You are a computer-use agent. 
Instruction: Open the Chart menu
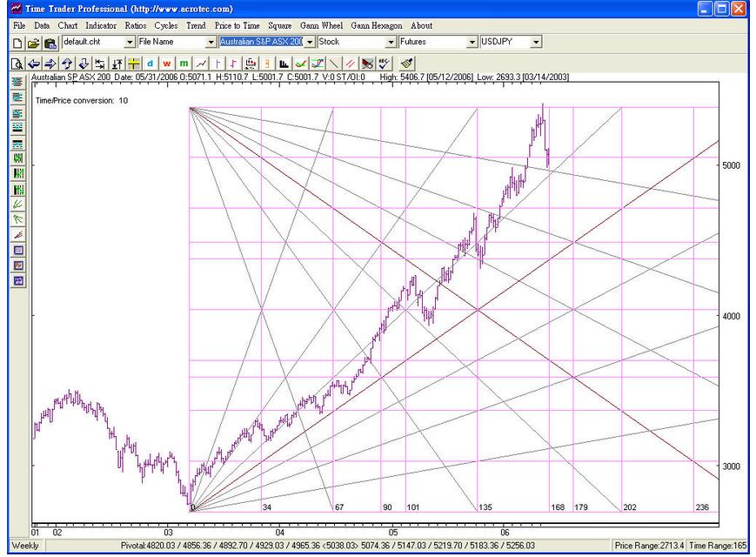tap(68, 25)
